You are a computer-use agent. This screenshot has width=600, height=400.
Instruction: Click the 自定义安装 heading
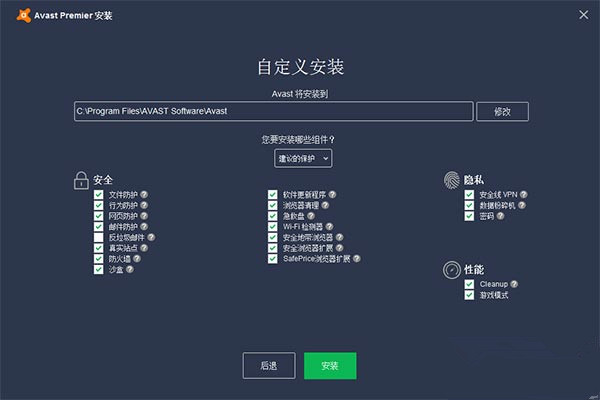coord(301,67)
